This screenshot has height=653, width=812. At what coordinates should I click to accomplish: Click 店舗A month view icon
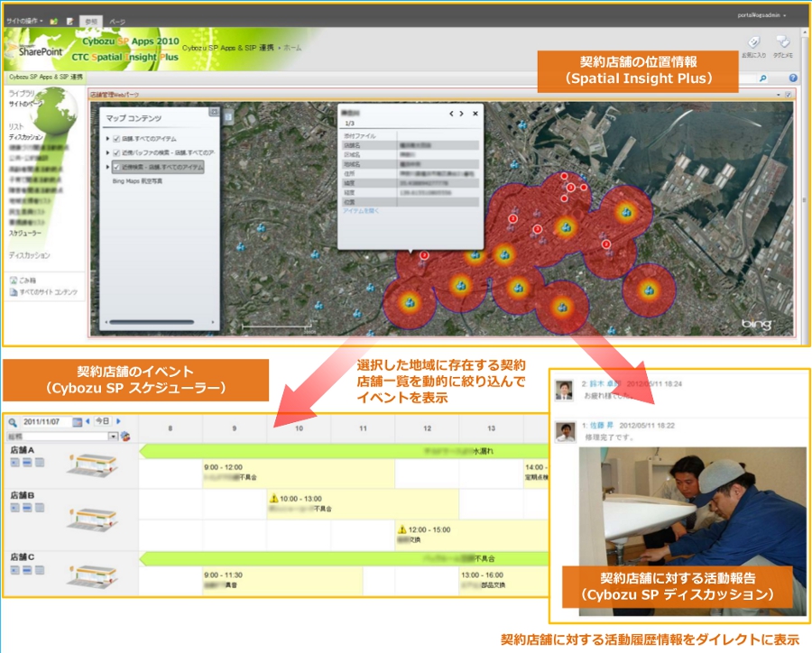pos(40,463)
